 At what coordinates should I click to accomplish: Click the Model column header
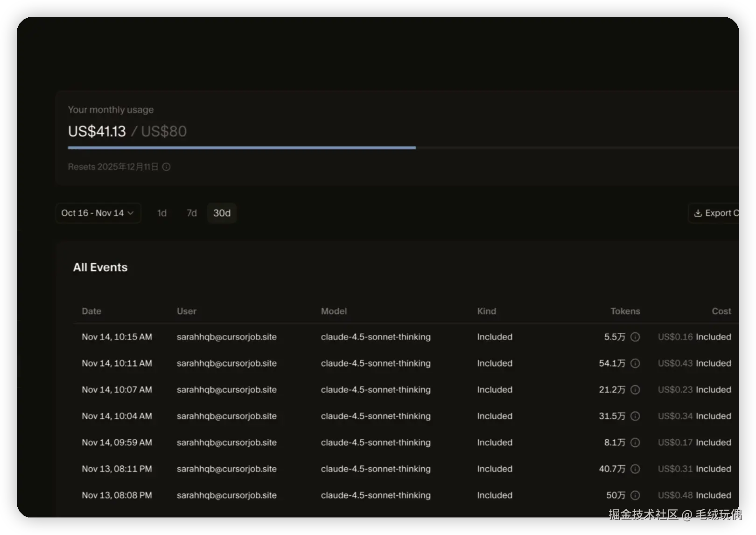[334, 311]
